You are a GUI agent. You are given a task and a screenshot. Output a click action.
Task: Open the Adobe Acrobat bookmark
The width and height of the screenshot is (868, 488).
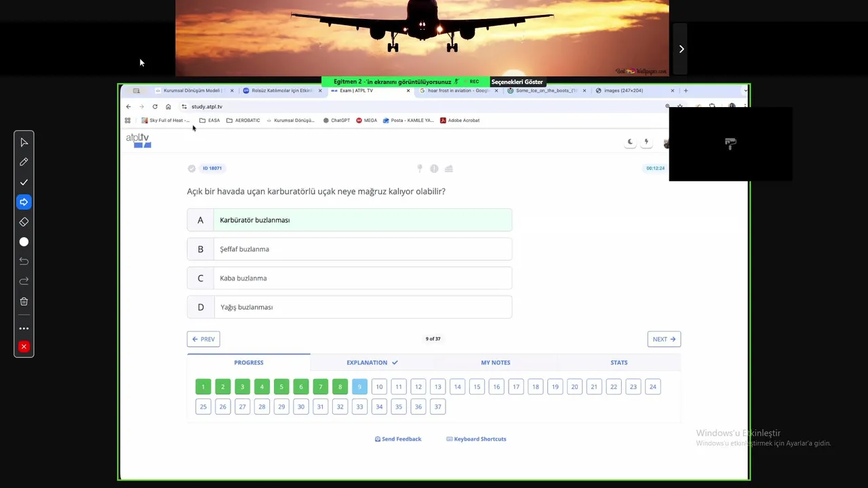pyautogui.click(x=460, y=120)
